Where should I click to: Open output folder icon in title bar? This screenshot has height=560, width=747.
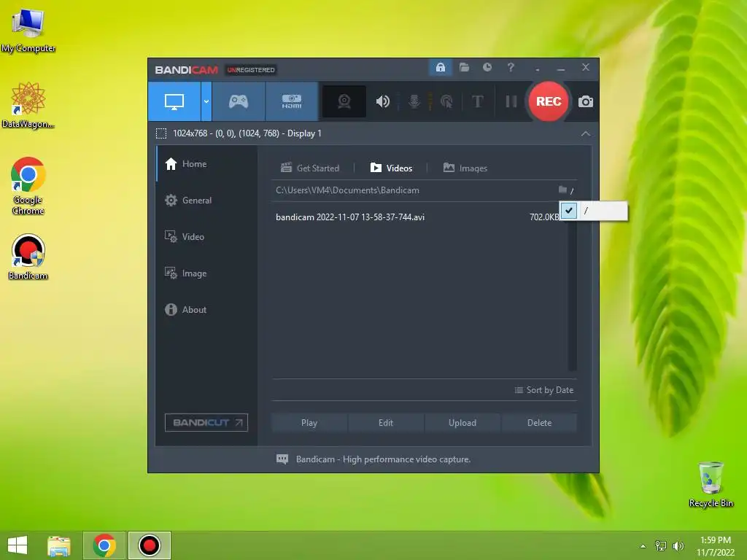pyautogui.click(x=464, y=68)
